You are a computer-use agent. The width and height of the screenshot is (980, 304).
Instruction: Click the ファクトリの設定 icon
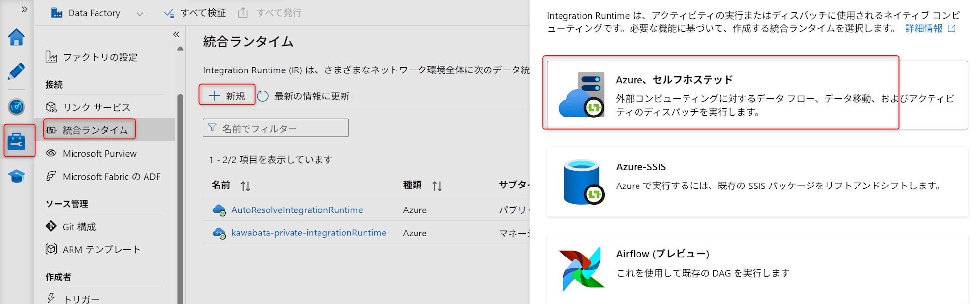[51, 57]
